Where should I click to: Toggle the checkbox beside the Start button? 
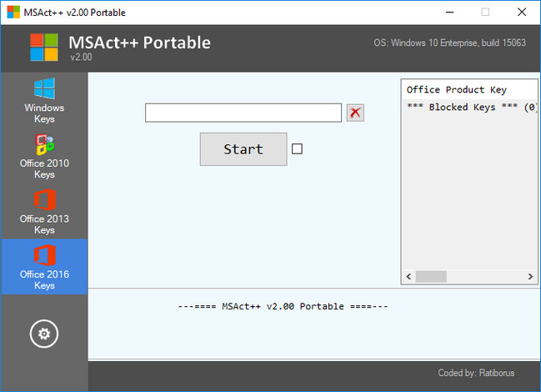[297, 149]
